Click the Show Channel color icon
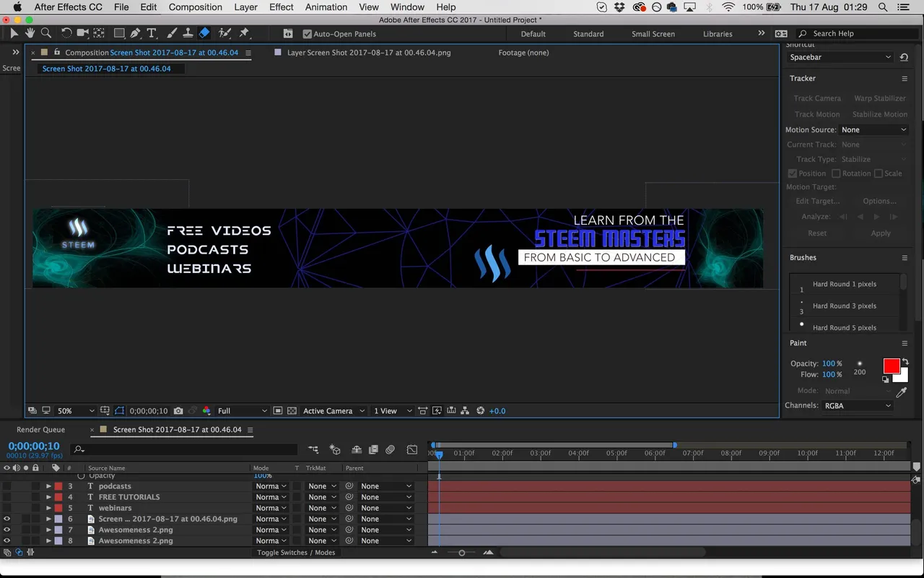Screen dimensions: 924x578 [x=206, y=411]
